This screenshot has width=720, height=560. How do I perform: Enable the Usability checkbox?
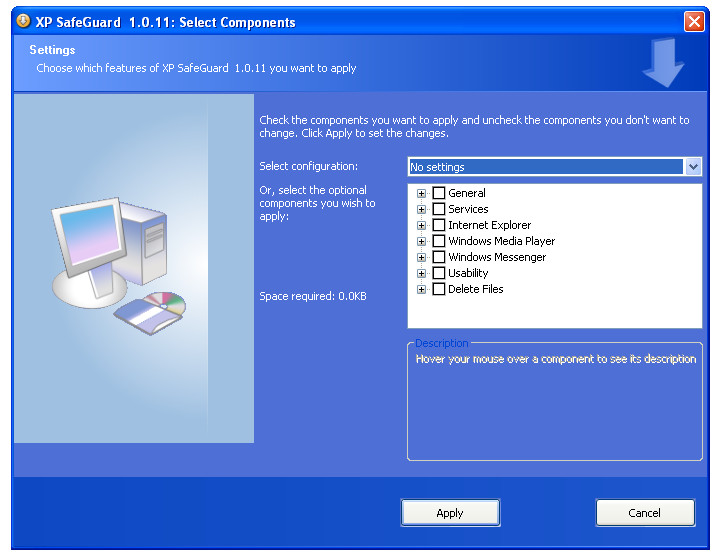pyautogui.click(x=439, y=273)
